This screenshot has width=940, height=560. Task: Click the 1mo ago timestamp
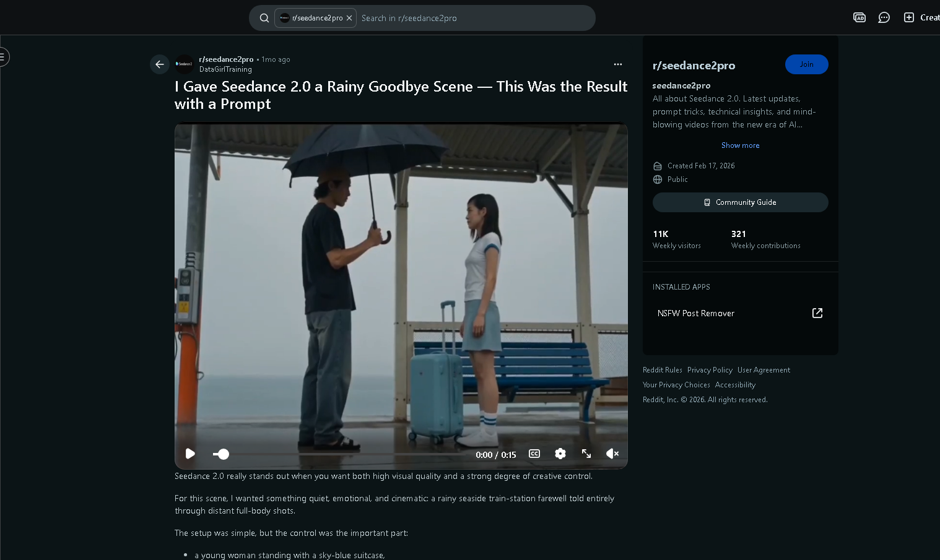pyautogui.click(x=276, y=59)
